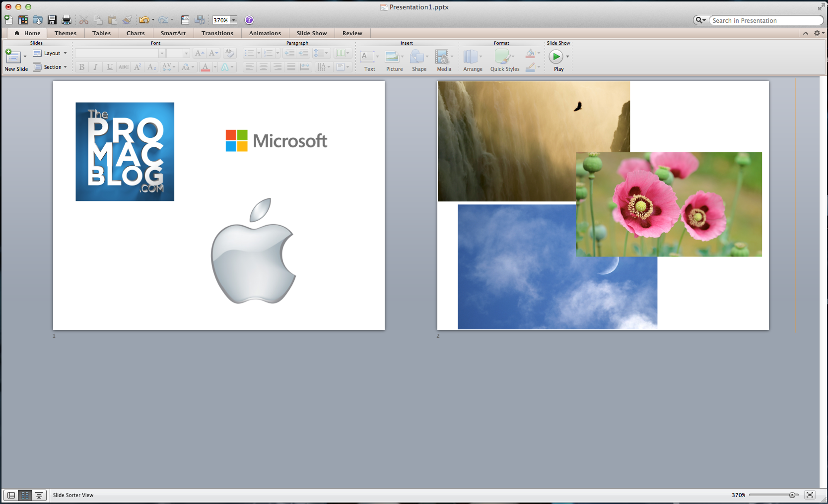Open the zoom percentage dropdown in toolbar

coord(233,20)
